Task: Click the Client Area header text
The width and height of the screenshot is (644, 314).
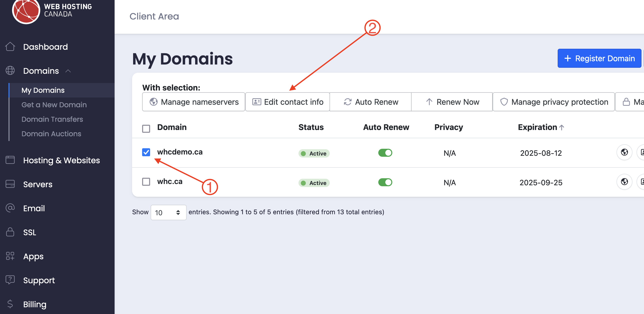Action: (154, 16)
